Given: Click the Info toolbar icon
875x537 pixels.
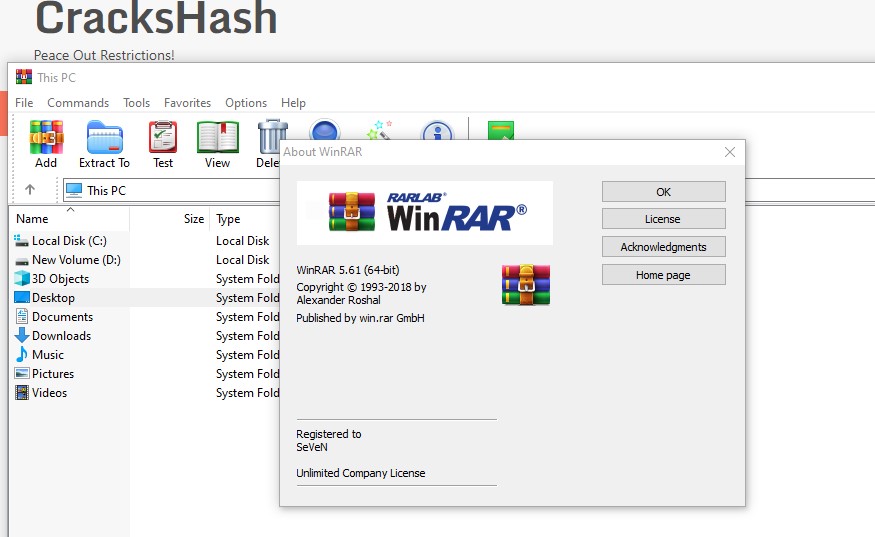Looking at the screenshot, I should tap(438, 130).
